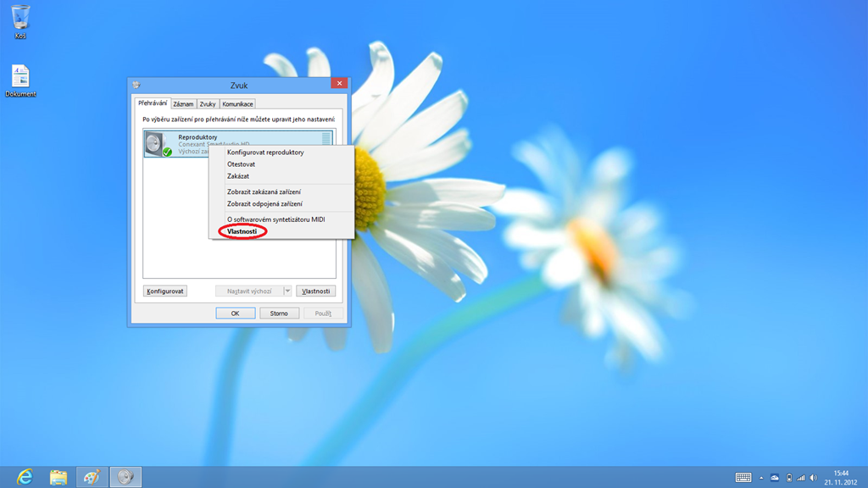Choose Vlastnosti from the context menu
Image resolution: width=868 pixels, height=488 pixels.
(242, 231)
